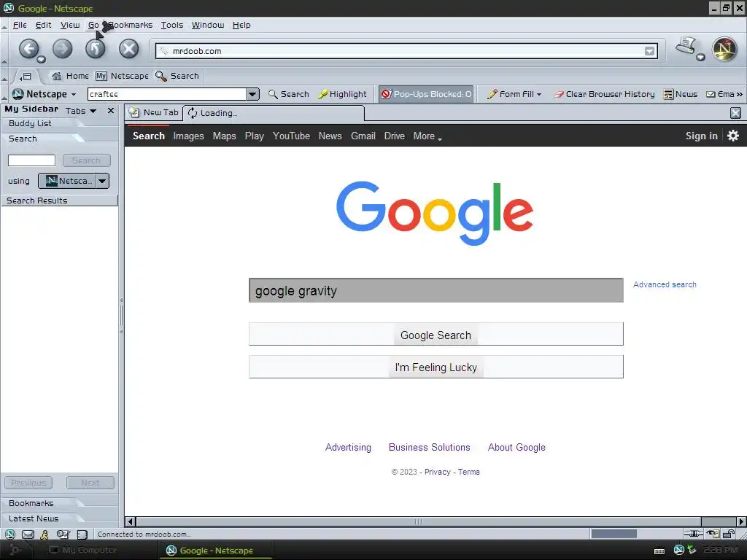The height and width of the screenshot is (560, 747).
Task: Click the toolbar Search magnifier next to craftee field
Action: pyautogui.click(x=289, y=94)
